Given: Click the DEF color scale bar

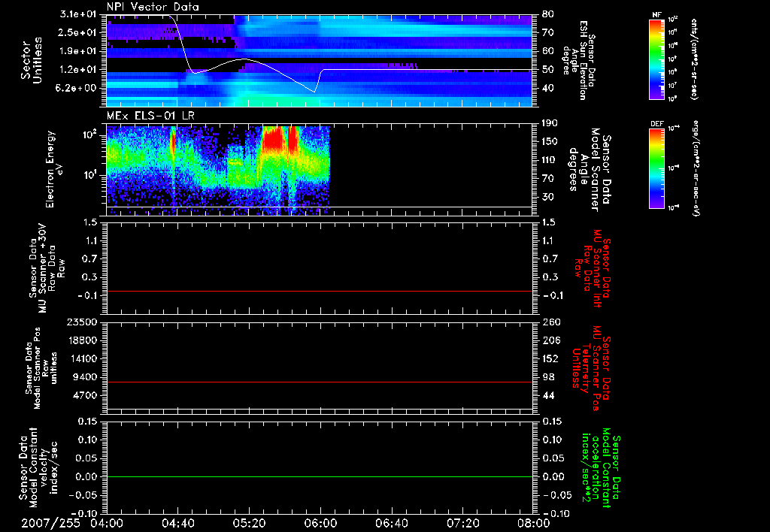Looking at the screenshot, I should [x=657, y=168].
